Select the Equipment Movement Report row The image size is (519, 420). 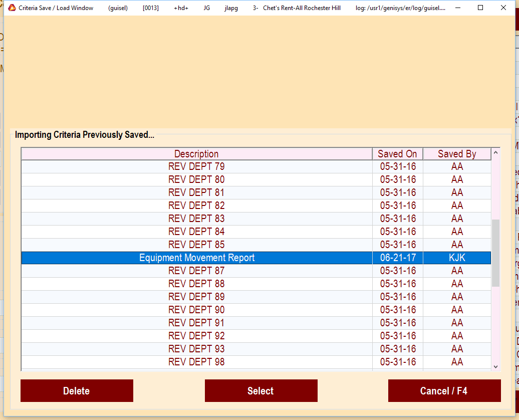pyautogui.click(x=256, y=258)
